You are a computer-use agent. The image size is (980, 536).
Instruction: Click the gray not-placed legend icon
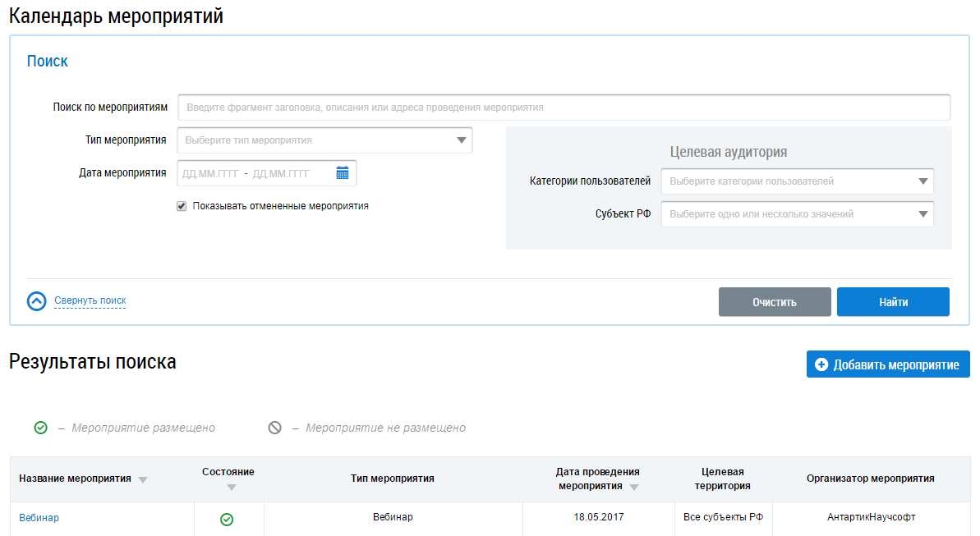coord(274,428)
